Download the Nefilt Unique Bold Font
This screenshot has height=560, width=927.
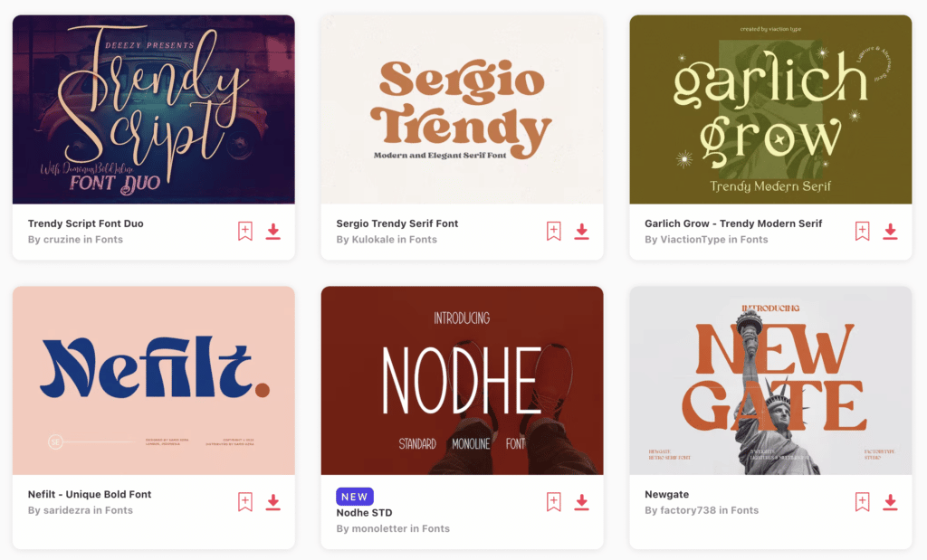tap(273, 501)
